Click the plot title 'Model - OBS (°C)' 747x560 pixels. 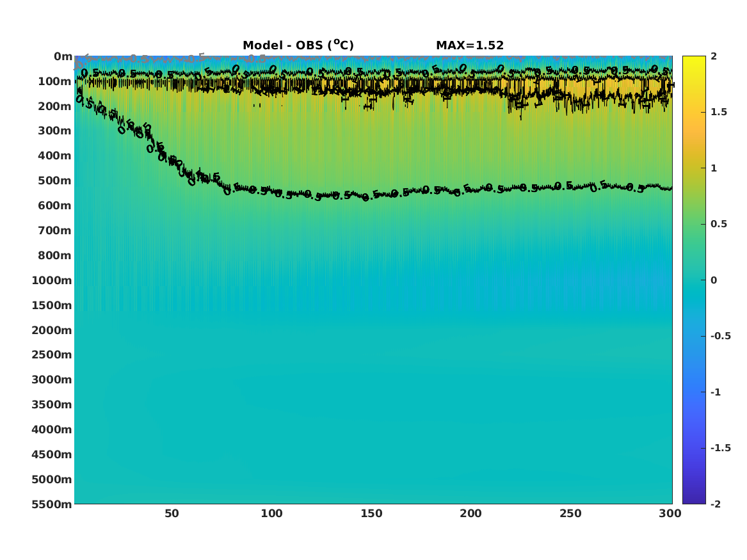(x=298, y=45)
